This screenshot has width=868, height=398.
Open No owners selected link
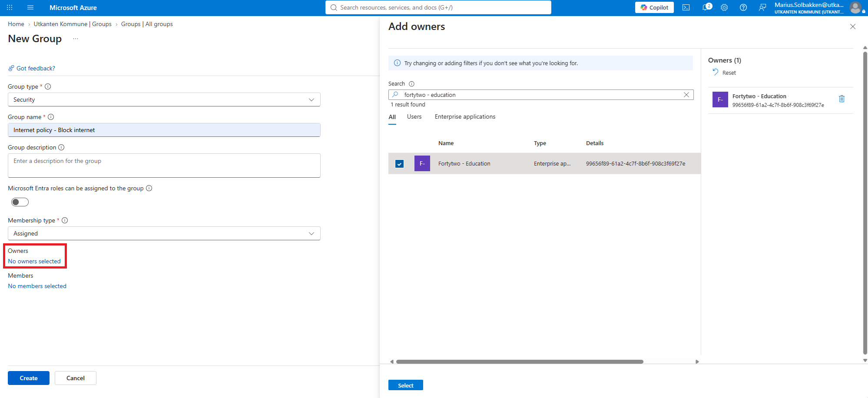coord(34,261)
